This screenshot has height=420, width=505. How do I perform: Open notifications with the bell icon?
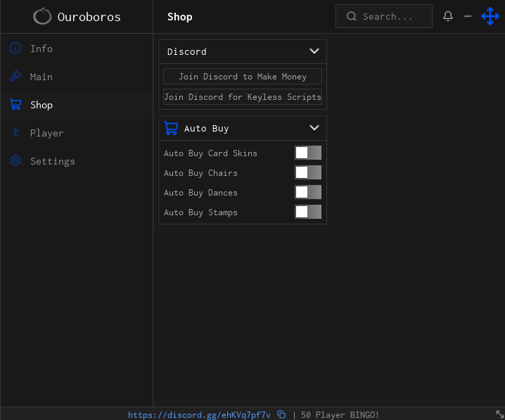(x=447, y=16)
